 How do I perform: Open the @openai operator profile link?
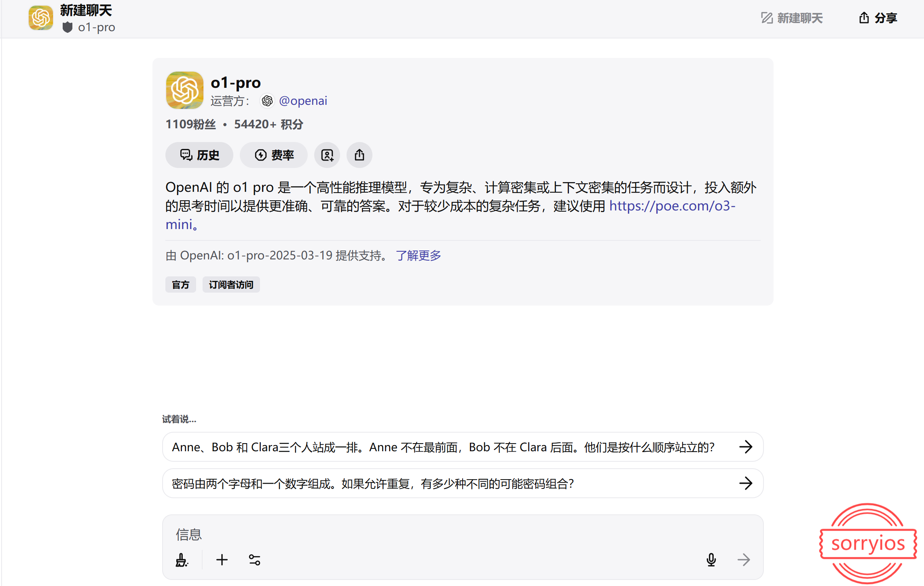[x=303, y=101]
